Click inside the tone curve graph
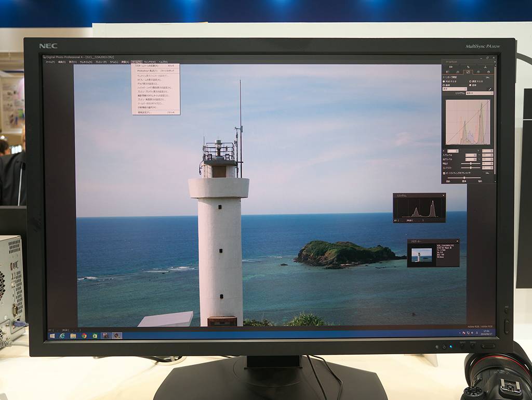 point(468,122)
